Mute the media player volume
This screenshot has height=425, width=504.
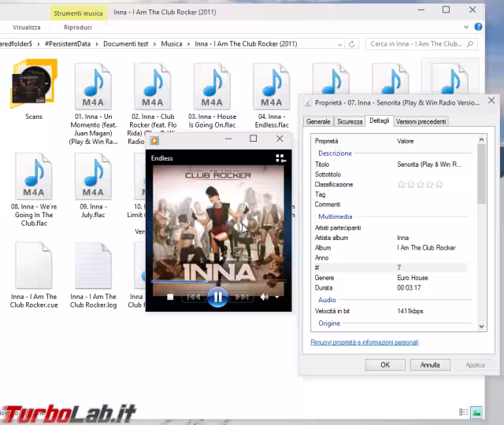[265, 297]
